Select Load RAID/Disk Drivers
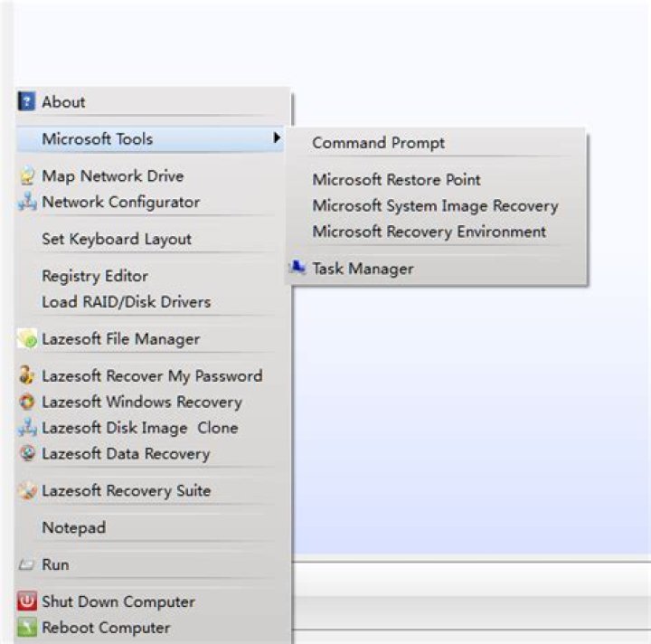The width and height of the screenshot is (651, 644). tap(153, 302)
